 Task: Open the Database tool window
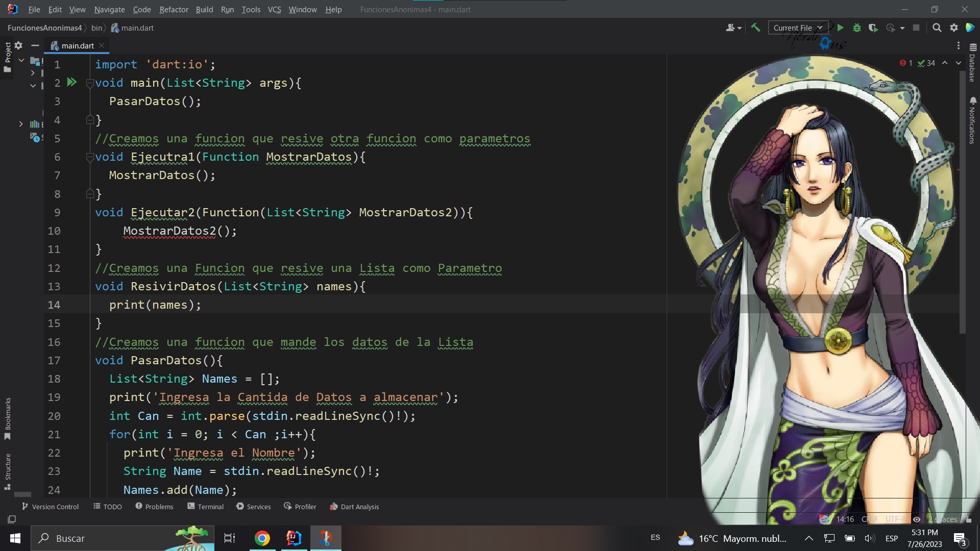tap(972, 63)
